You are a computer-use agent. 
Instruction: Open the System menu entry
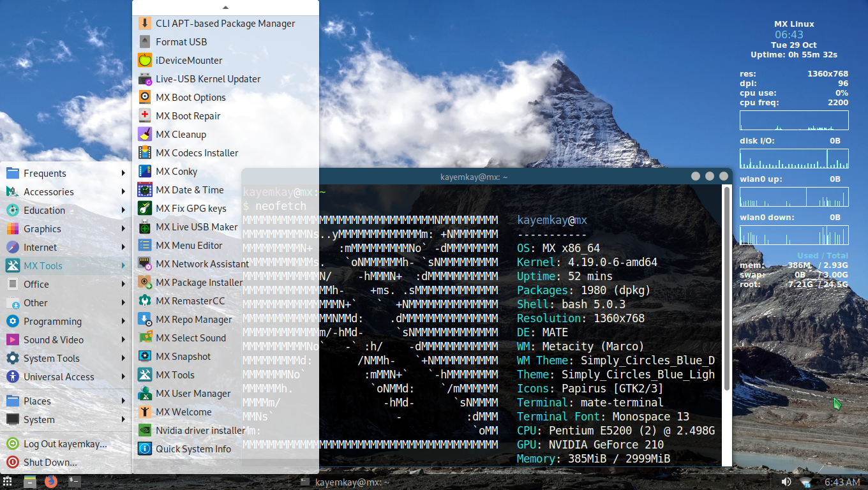(66, 420)
